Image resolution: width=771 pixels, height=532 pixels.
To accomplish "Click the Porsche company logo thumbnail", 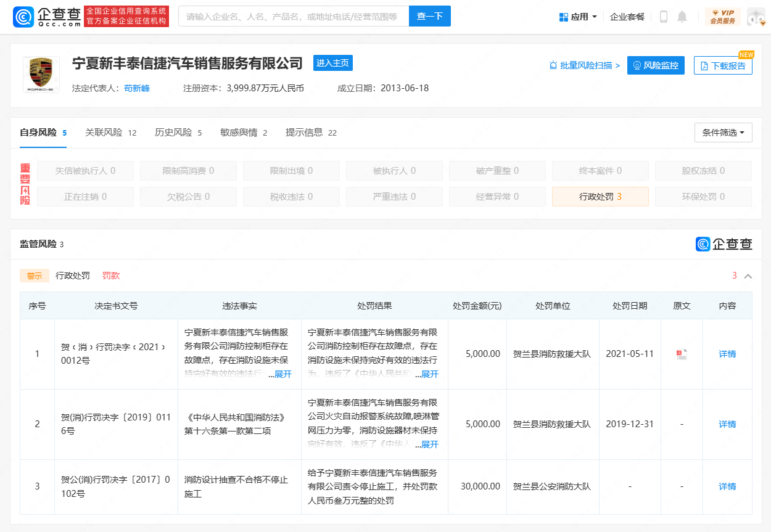I will (x=41, y=74).
